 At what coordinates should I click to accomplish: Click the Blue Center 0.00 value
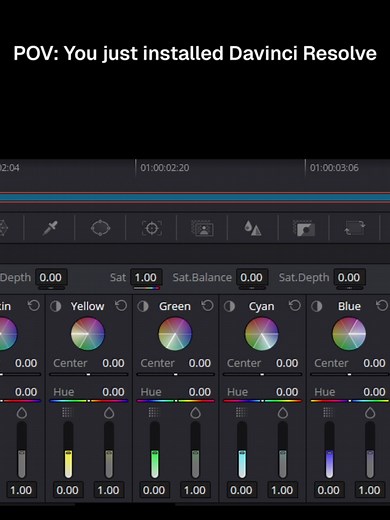[x=374, y=363]
